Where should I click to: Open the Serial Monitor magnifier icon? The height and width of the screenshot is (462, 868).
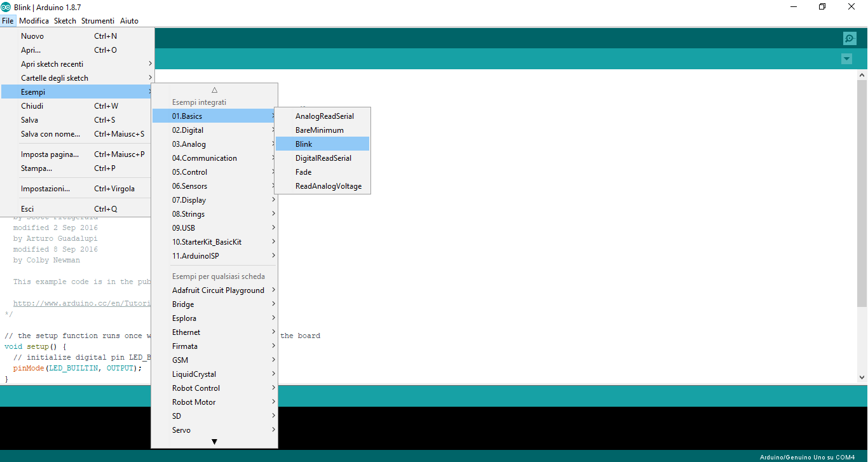pyautogui.click(x=850, y=39)
